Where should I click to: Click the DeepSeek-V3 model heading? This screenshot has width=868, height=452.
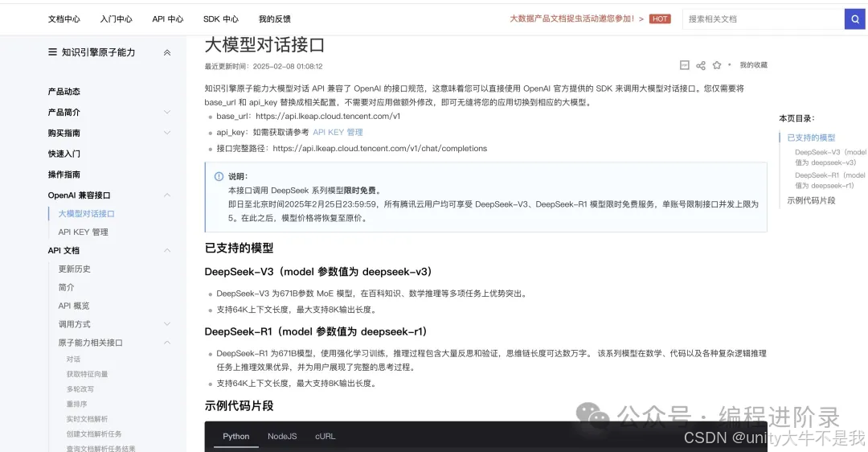tap(318, 272)
